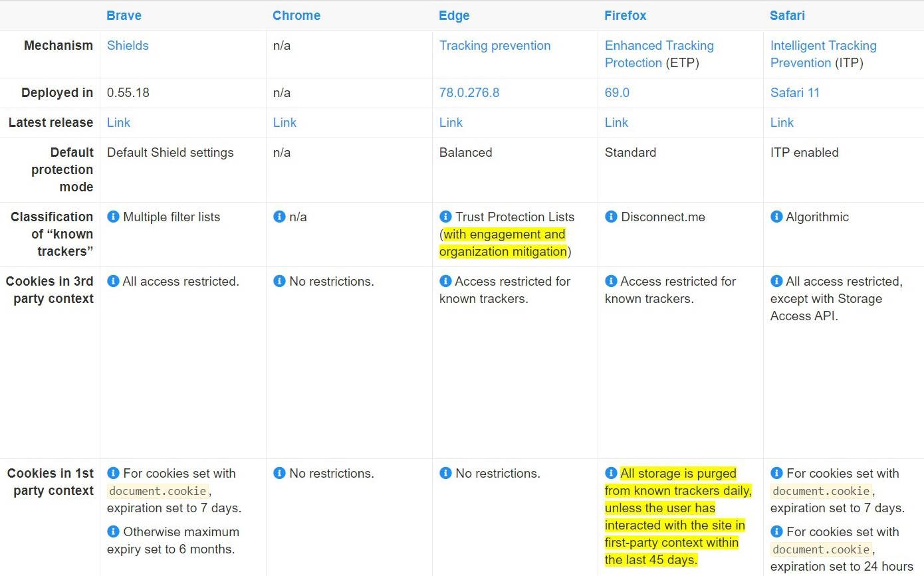The image size is (924, 576).
Task: Click info icon next to Disconnect.me
Action: coord(612,217)
